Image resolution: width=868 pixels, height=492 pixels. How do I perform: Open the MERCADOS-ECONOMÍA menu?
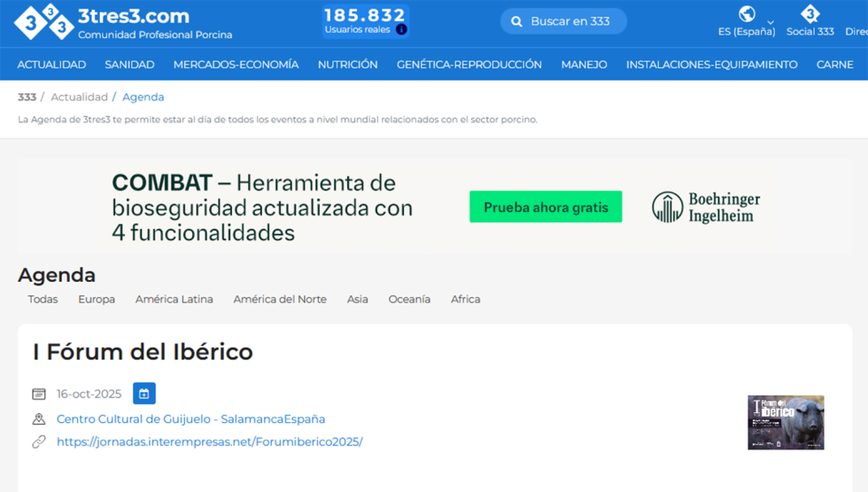tap(236, 65)
